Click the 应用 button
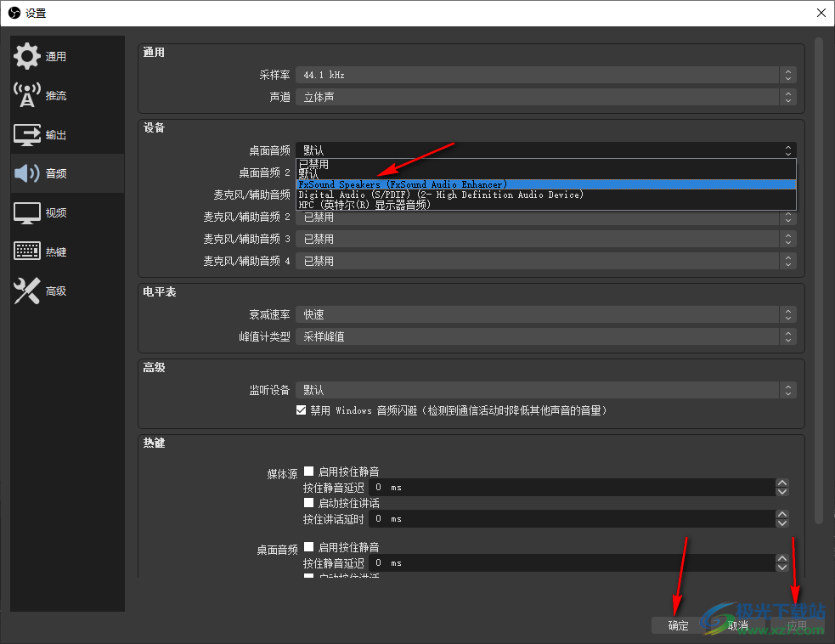 (x=797, y=625)
